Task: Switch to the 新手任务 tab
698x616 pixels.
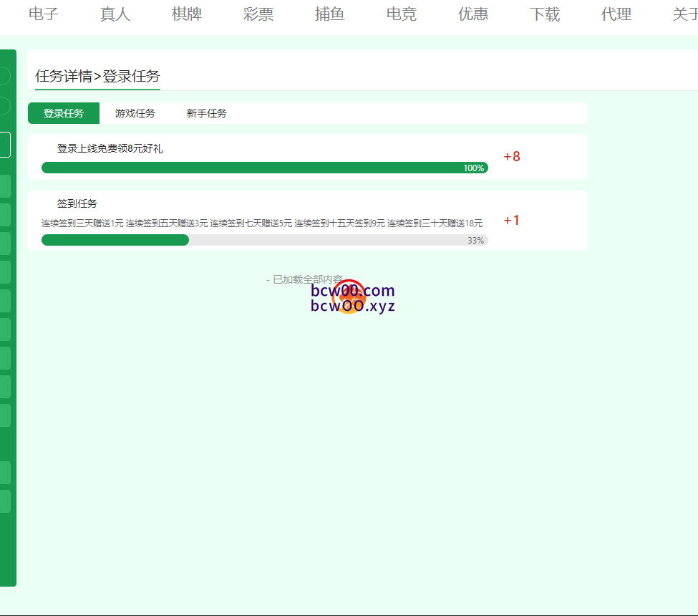Action: pyautogui.click(x=207, y=113)
